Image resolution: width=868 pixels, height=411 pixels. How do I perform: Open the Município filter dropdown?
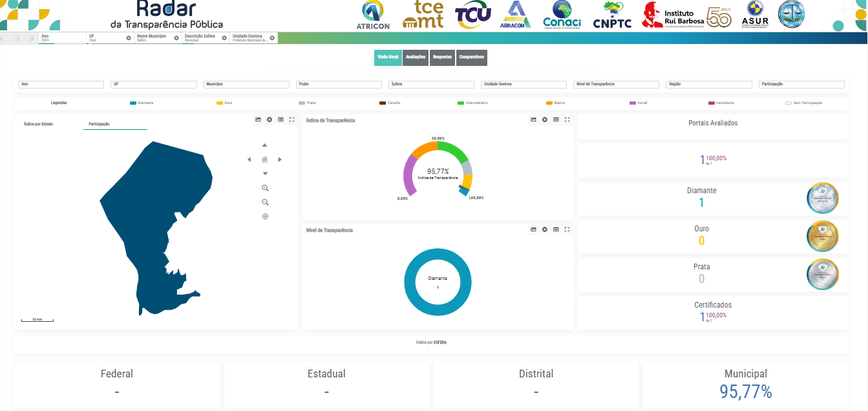pyautogui.click(x=246, y=84)
